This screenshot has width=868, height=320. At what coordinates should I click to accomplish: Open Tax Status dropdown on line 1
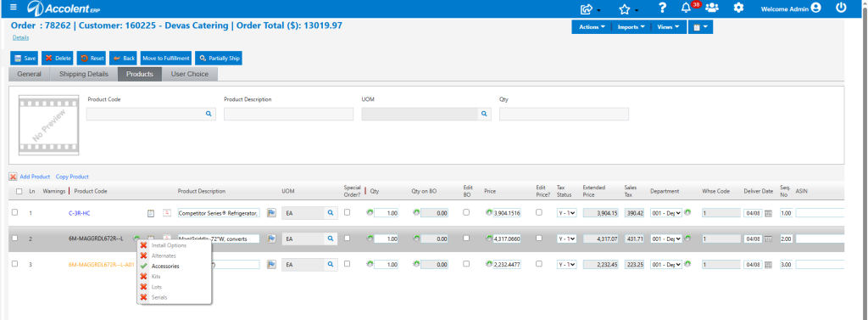pyautogui.click(x=567, y=213)
